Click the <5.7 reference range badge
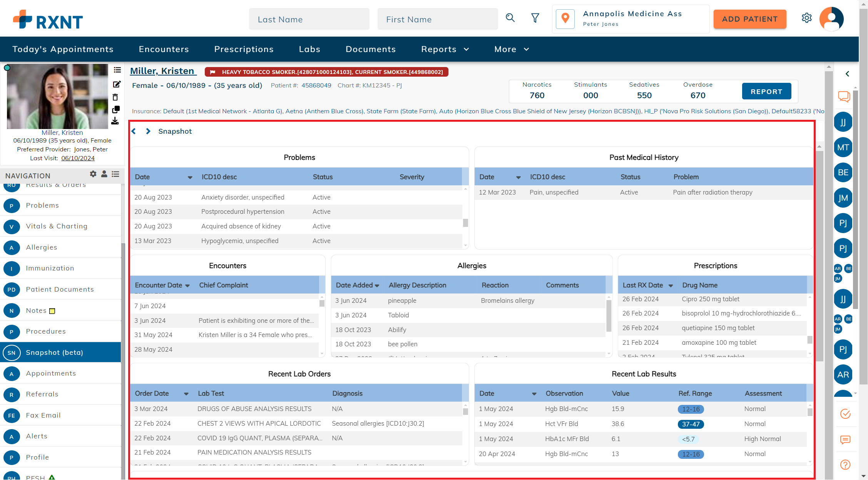 coord(688,439)
